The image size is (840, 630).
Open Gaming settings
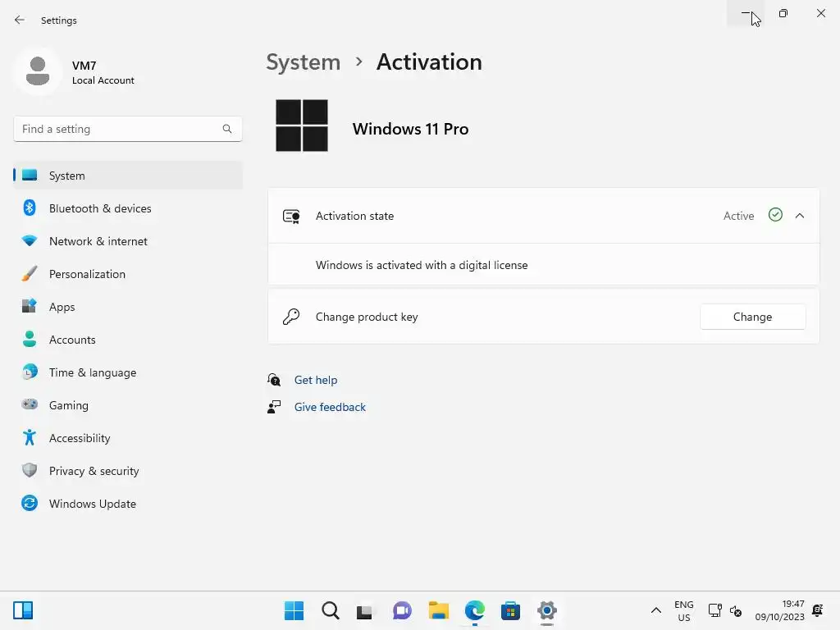(x=127, y=405)
